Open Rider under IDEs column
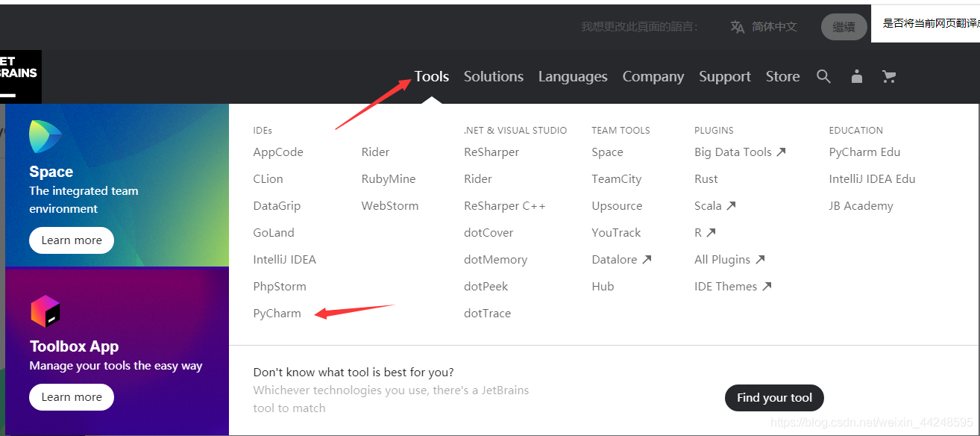980x436 pixels. [x=376, y=152]
